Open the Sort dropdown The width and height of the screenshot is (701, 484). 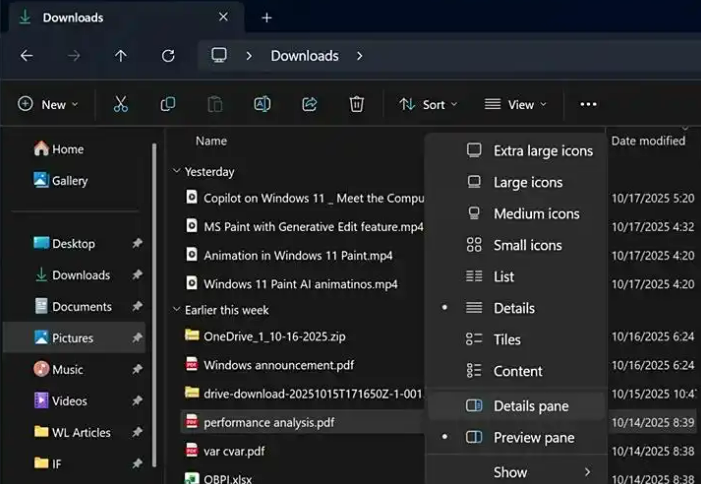pyautogui.click(x=428, y=104)
